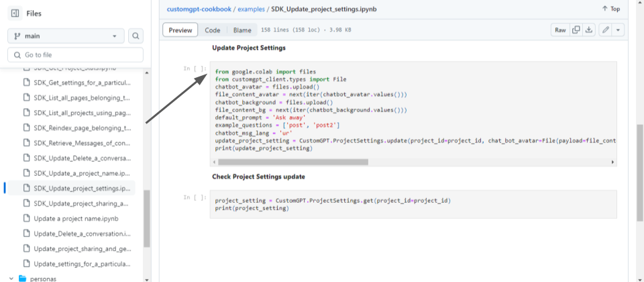Open Update_project_sharing_and_ge... file
Screen dimensions: 644x282
tap(82, 248)
